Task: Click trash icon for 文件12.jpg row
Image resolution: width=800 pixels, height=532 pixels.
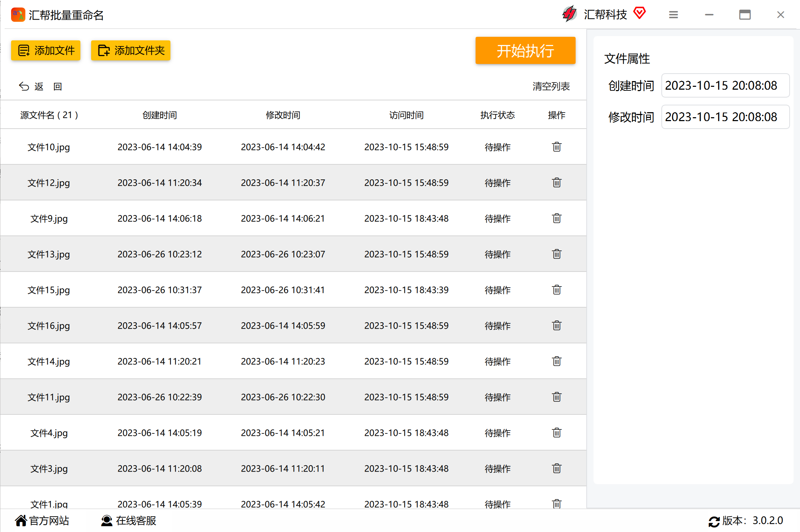Action: (x=556, y=183)
